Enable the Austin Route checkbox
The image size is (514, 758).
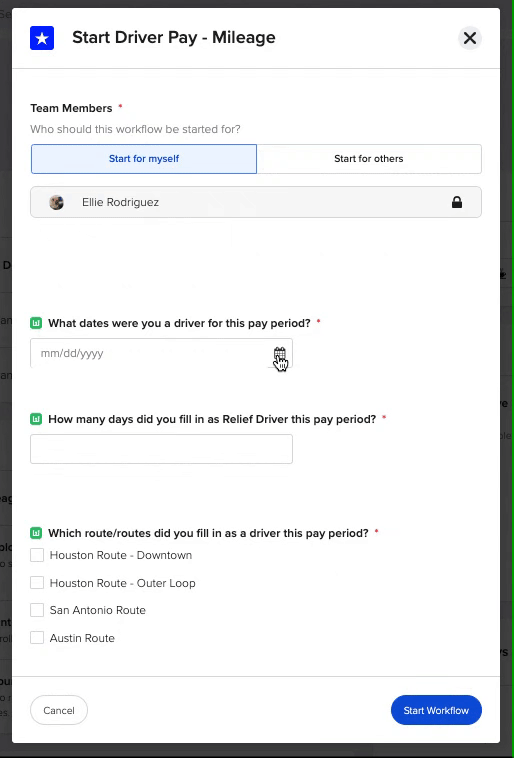37,638
